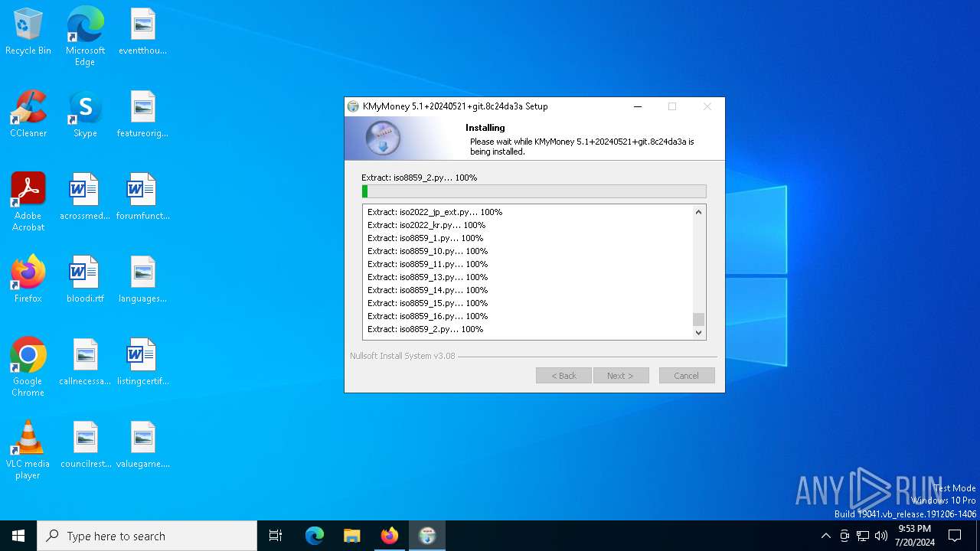Click the installer header logo image
Viewport: 980px width, 551px height.
coord(383,139)
